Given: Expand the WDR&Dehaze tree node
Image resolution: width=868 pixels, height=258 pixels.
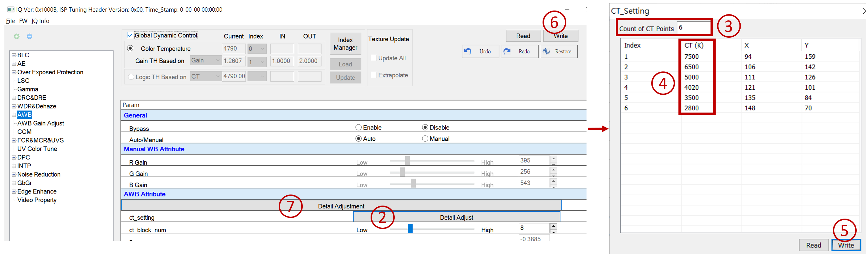Looking at the screenshot, I should click(x=14, y=106).
